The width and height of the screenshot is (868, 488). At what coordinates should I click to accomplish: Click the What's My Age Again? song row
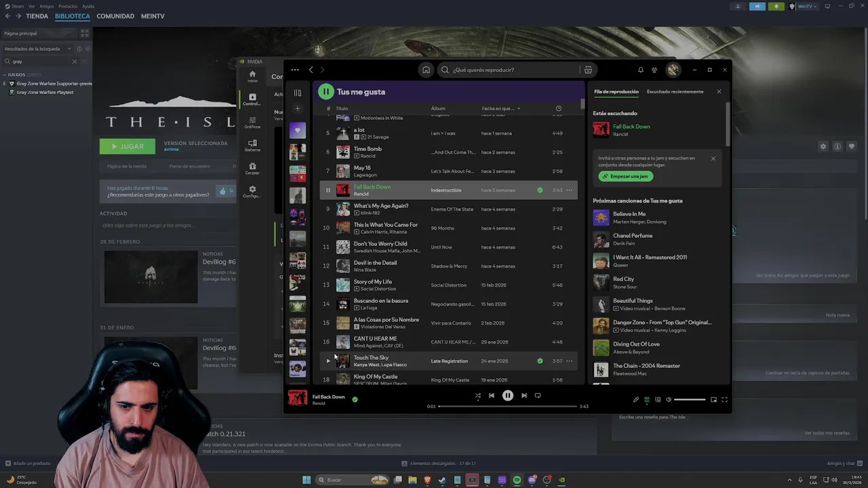tap(448, 209)
